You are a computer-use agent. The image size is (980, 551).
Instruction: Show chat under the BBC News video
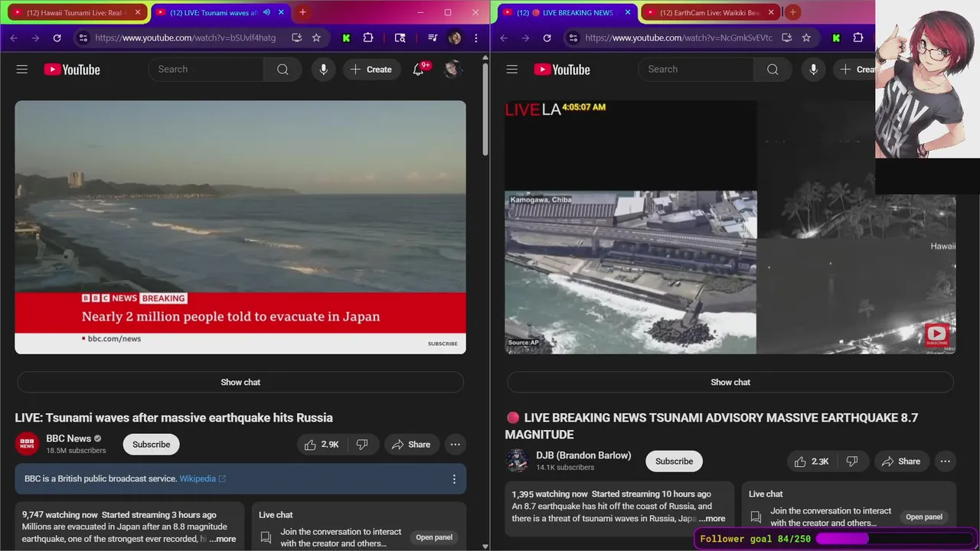coord(240,382)
